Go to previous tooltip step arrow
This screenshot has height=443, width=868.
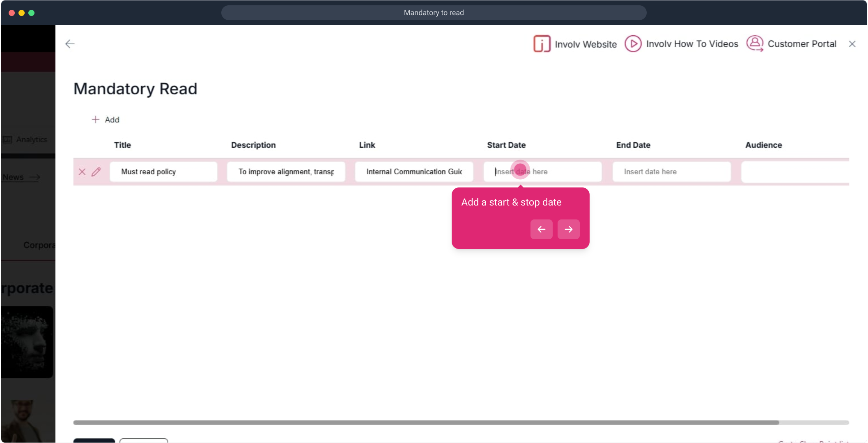click(x=541, y=229)
